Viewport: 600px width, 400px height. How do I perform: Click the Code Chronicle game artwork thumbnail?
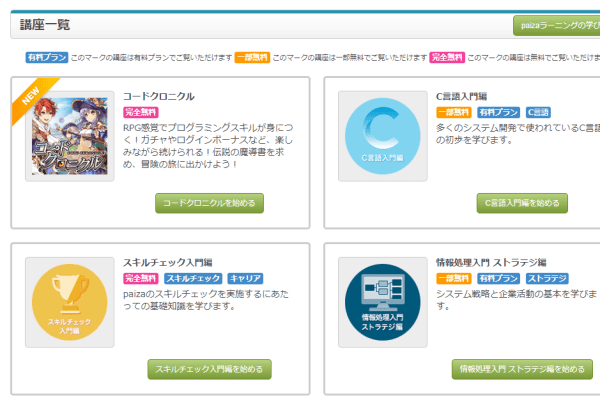(69, 136)
